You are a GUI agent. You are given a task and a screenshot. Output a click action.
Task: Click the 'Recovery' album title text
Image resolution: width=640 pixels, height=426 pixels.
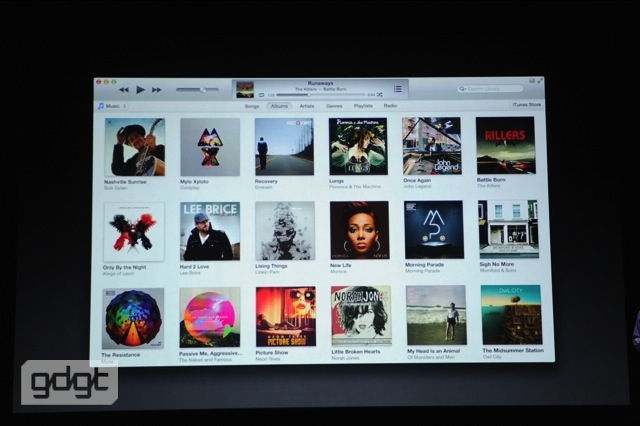click(266, 181)
